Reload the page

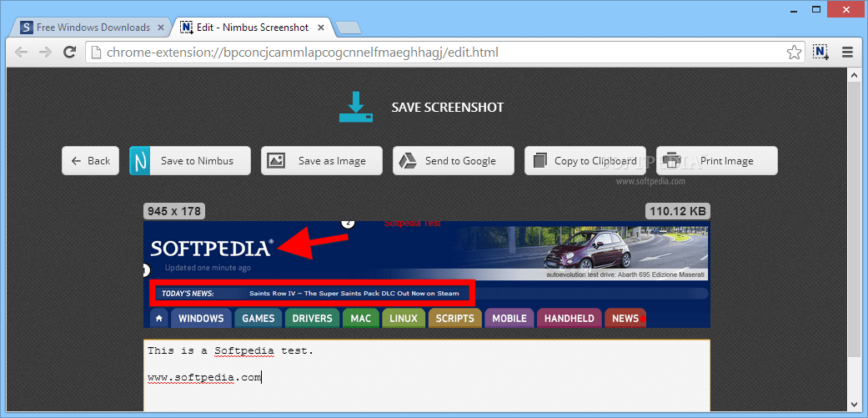click(69, 53)
